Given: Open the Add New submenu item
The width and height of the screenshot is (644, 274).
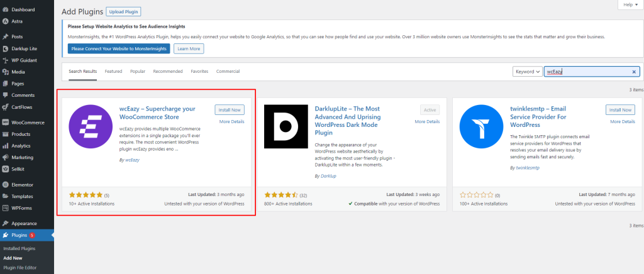Looking at the screenshot, I should [13, 258].
